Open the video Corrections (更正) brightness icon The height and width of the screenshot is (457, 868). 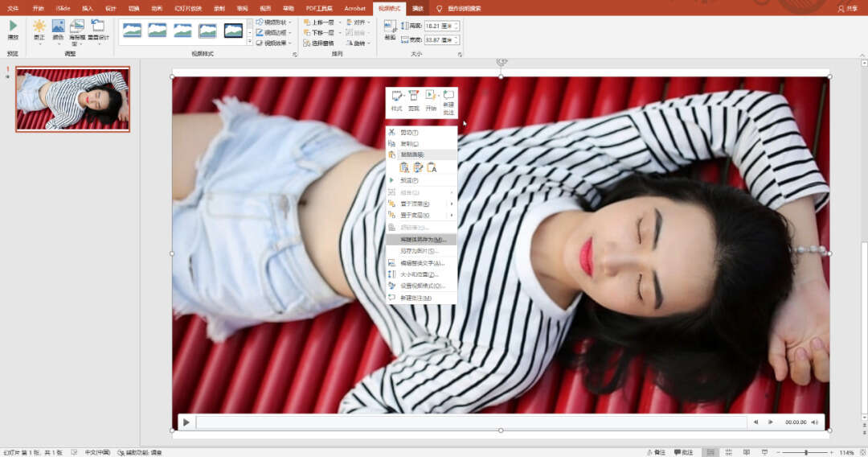(x=39, y=27)
